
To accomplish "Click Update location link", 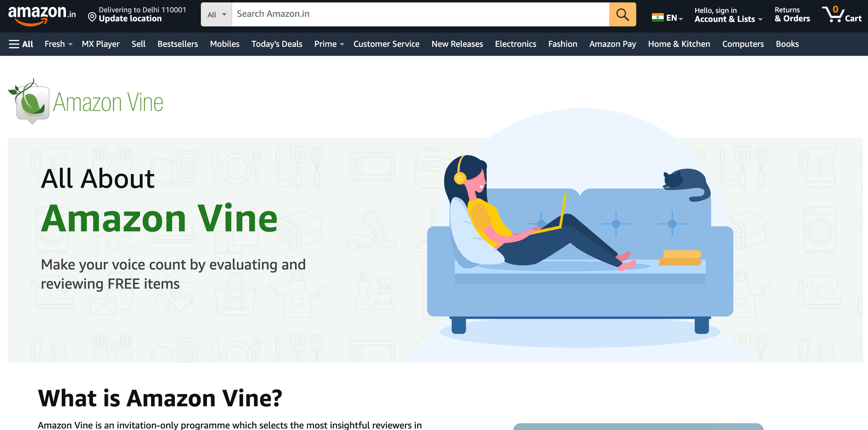I will (x=130, y=19).
